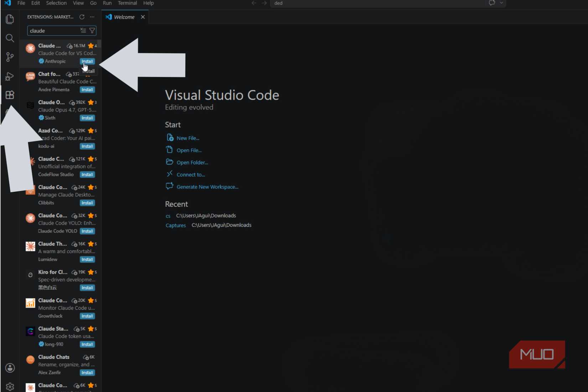Click Generate New Workspace... link

point(207,187)
